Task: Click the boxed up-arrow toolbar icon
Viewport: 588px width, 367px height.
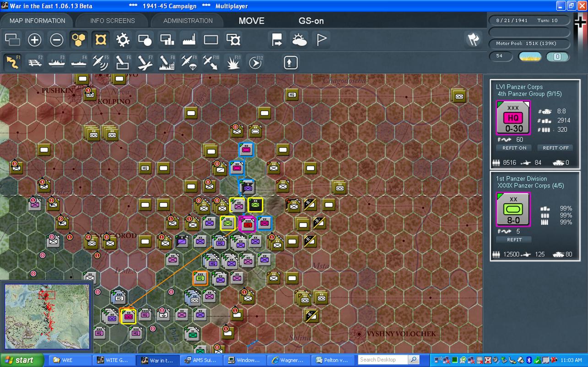Action: click(x=291, y=62)
